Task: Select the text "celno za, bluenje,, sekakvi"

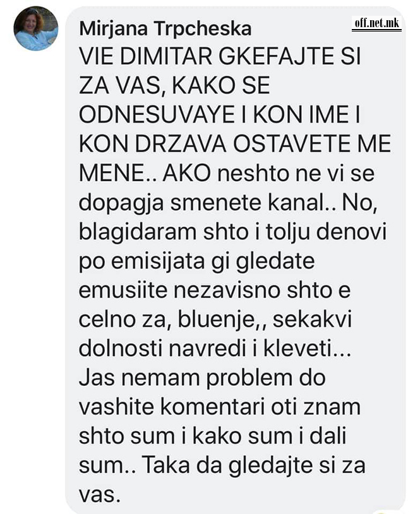Action: pyautogui.click(x=215, y=321)
